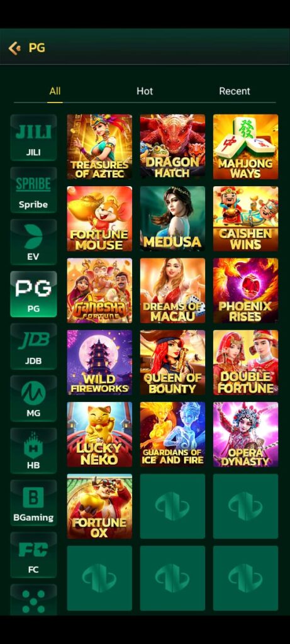
Task: Choose the HB provider icon
Action: point(33,450)
